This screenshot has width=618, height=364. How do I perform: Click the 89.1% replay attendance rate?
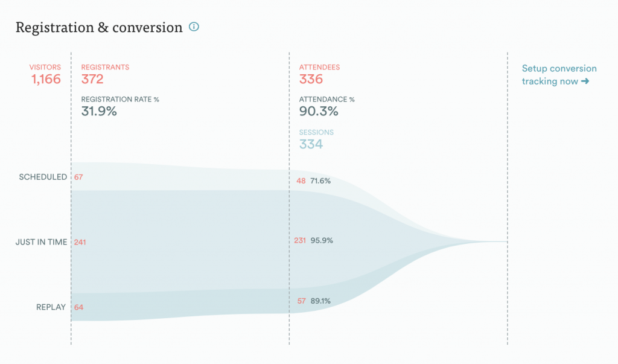point(320,301)
